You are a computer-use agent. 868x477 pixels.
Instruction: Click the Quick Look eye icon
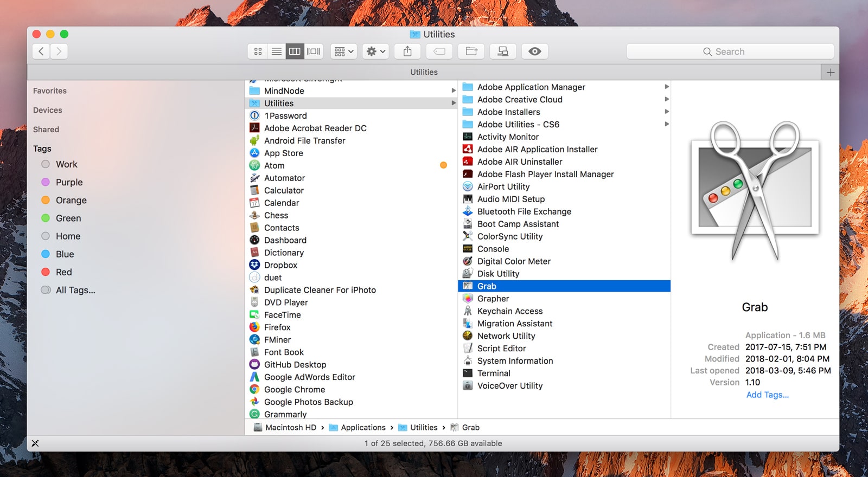pos(535,51)
